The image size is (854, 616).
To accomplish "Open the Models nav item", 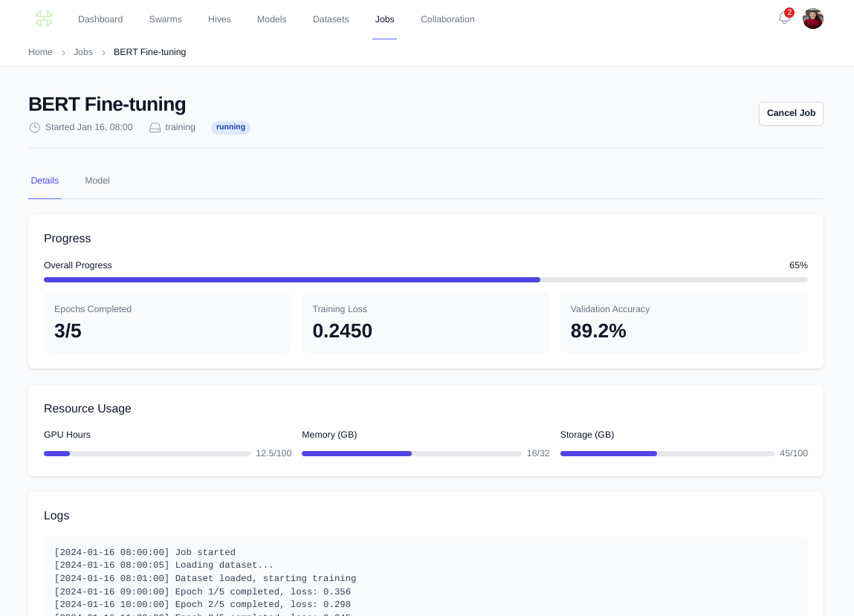I will (x=271, y=19).
